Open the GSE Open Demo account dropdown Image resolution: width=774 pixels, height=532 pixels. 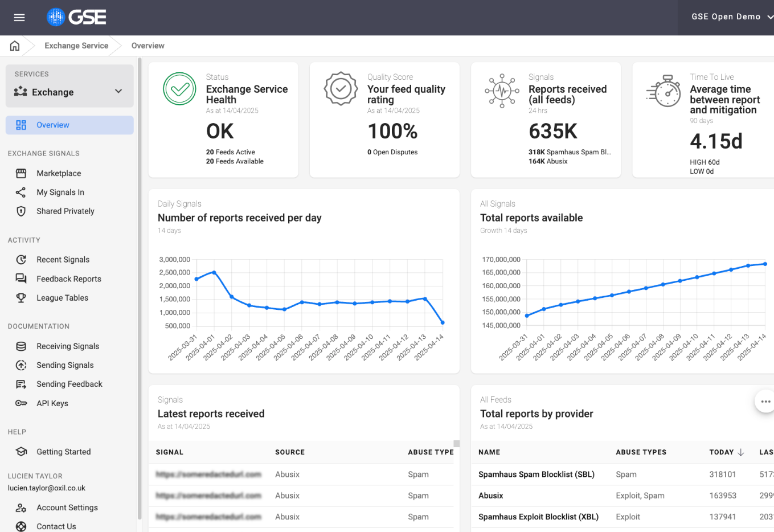[732, 17]
